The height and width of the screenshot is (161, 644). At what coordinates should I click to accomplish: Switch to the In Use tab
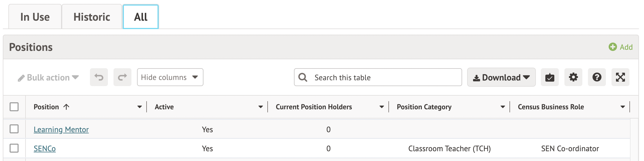point(35,17)
